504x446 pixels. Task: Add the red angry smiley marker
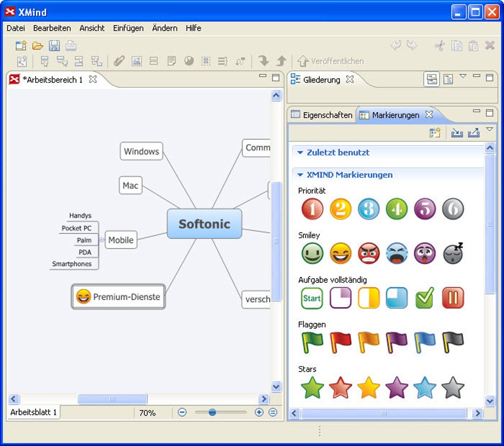[368, 253]
